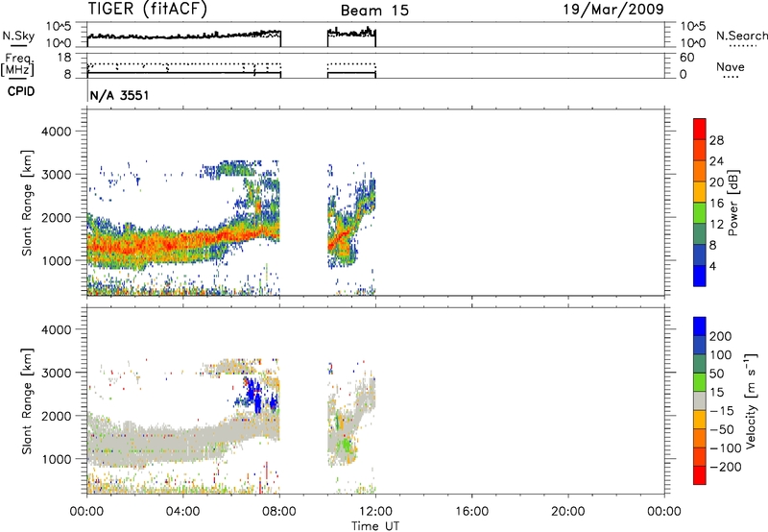Screen dimensions: 768x532
Task: Click the 'N.Sky' legend label
Action: pyautogui.click(x=18, y=36)
